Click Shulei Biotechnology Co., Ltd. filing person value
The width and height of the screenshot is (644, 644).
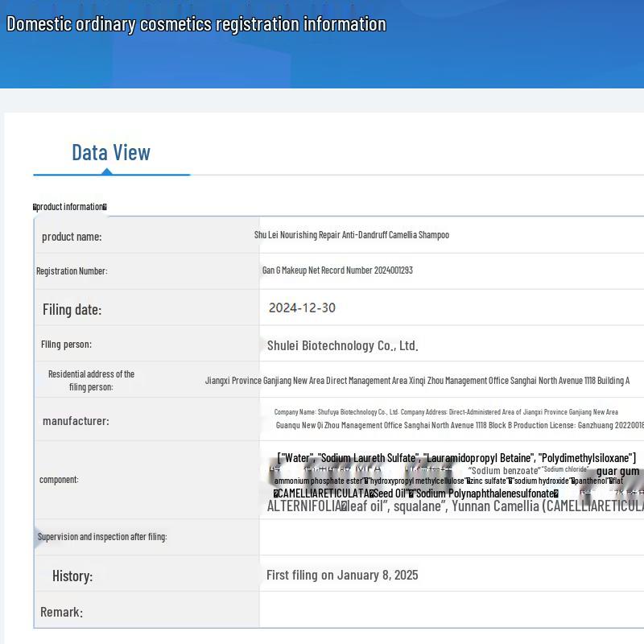[342, 345]
